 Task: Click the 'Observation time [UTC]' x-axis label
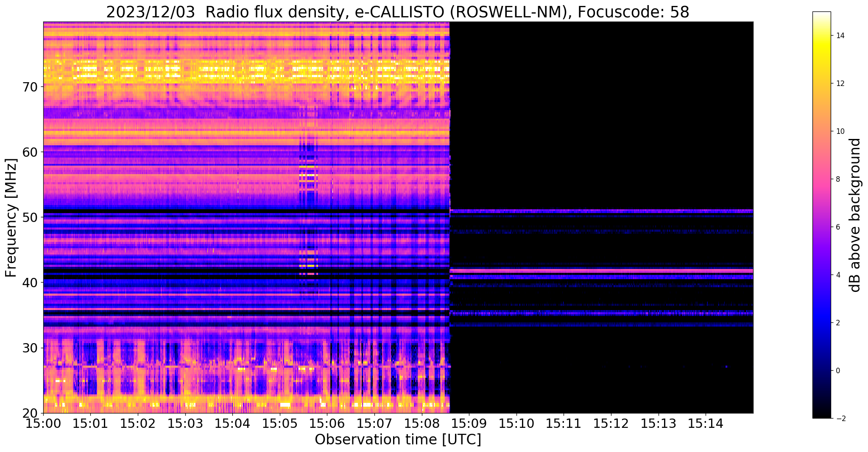pos(398,440)
